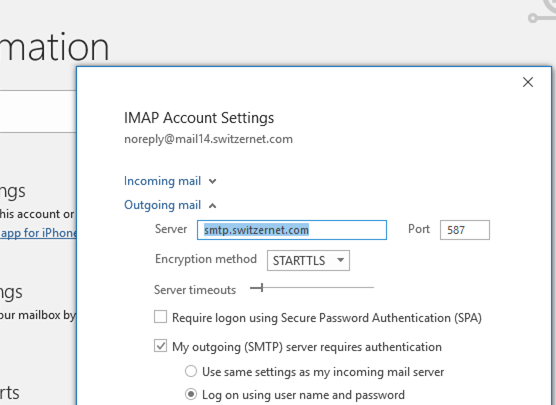Open the Encryption method STARTTLS dropdown
The height and width of the screenshot is (405, 556).
pyautogui.click(x=308, y=261)
